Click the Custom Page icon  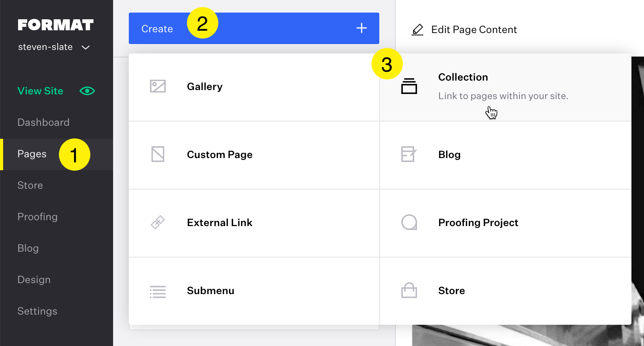(158, 154)
